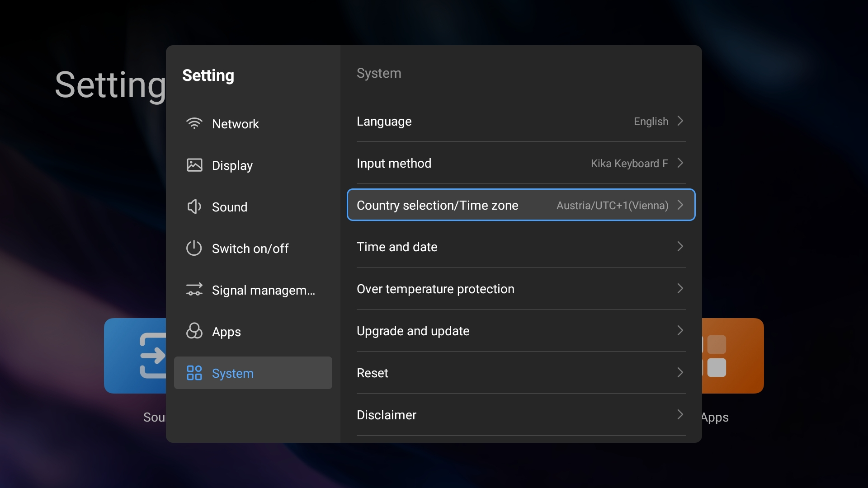This screenshot has height=488, width=868.
Task: Open the Country selection/Time zone row
Action: click(x=521, y=205)
